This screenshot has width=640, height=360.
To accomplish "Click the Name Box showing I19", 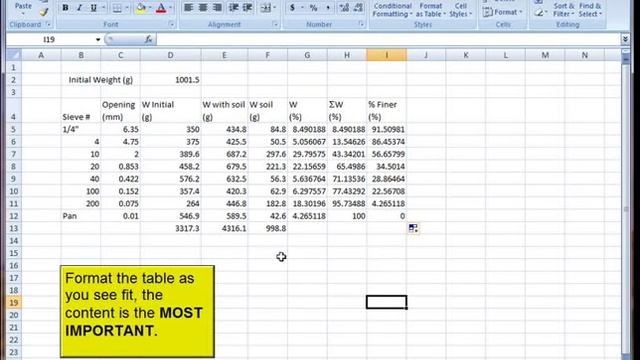I will tap(49, 40).
